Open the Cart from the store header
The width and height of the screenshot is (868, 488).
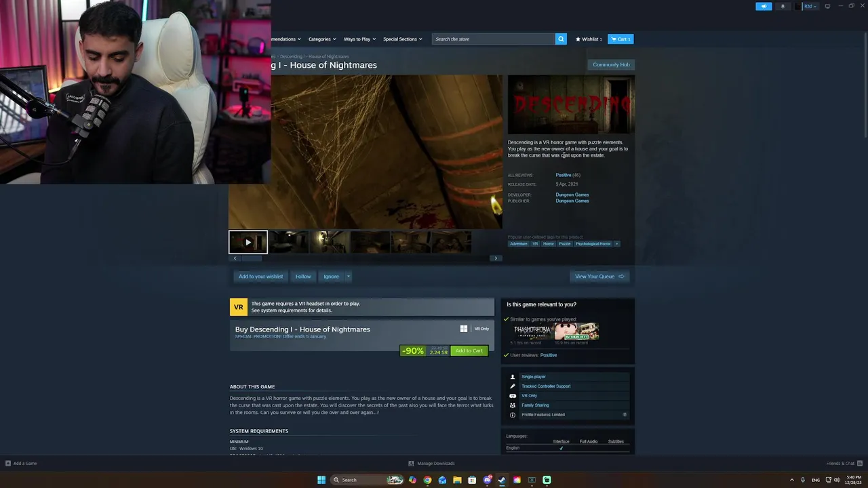(620, 39)
